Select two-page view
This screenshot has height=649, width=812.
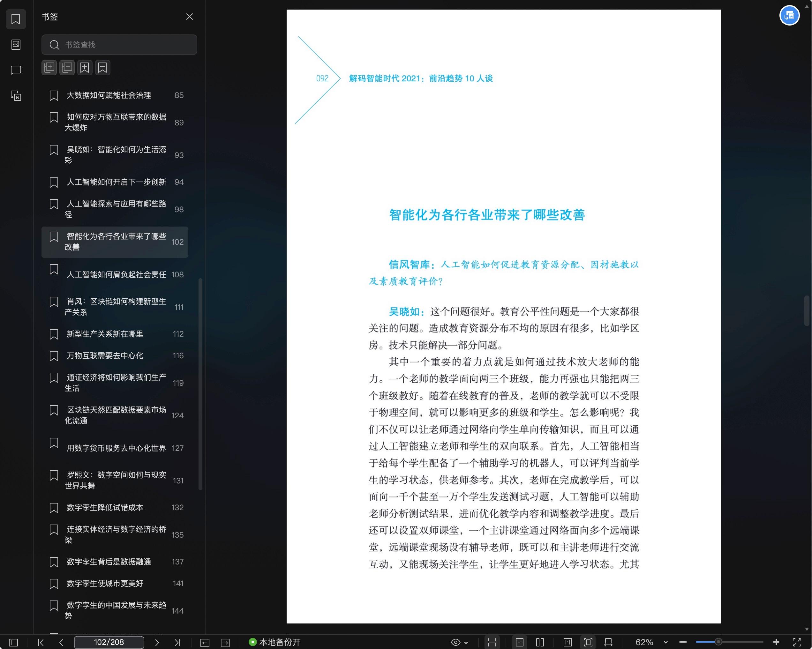click(540, 642)
